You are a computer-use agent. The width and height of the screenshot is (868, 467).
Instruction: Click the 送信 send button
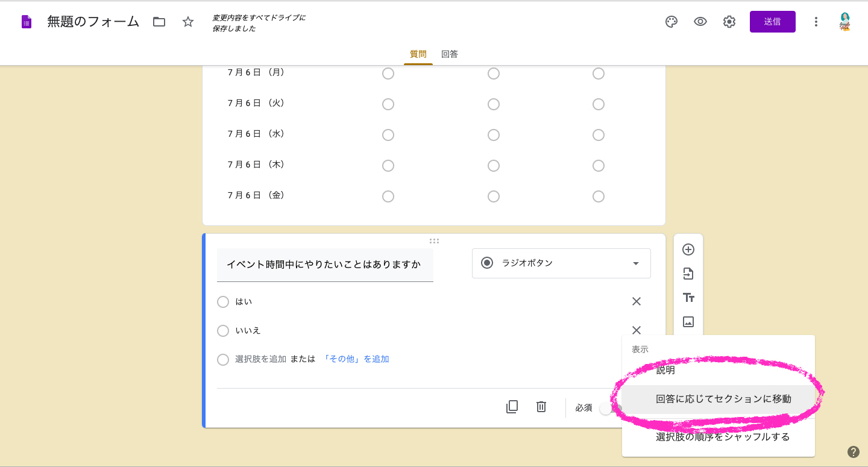click(773, 22)
